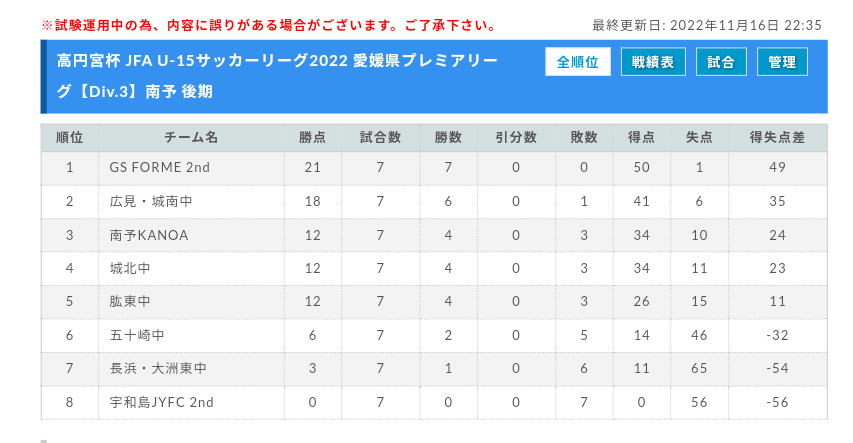Screen dimensions: 853x443
Task: Select team 広見・城南中
Action: [151, 201]
